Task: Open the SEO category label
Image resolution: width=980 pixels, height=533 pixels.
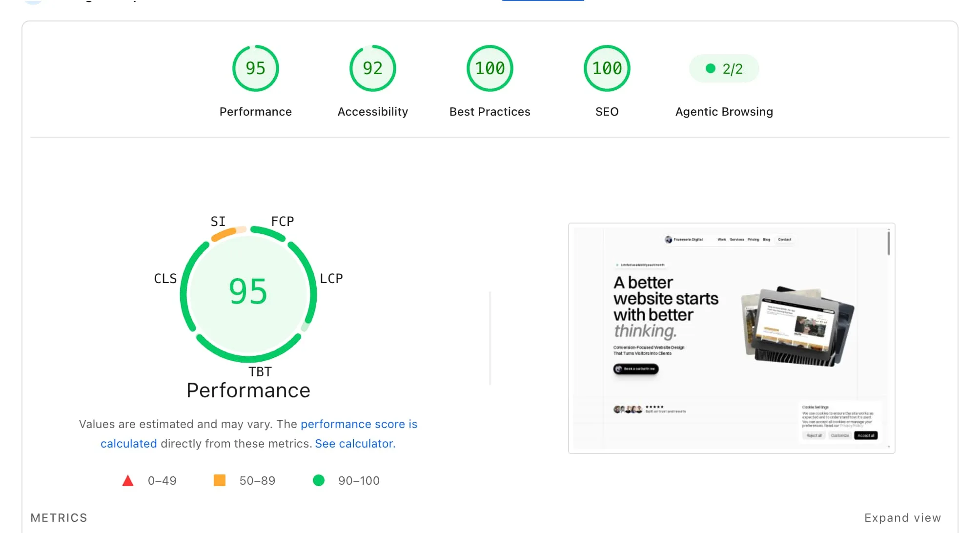Action: tap(607, 112)
